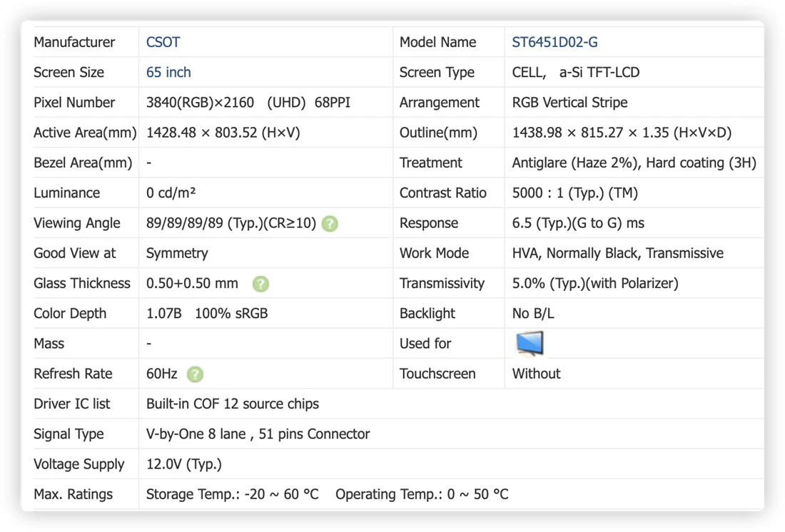The image size is (785, 532).
Task: Select the Symmetry value for Good View at
Action: click(x=177, y=253)
